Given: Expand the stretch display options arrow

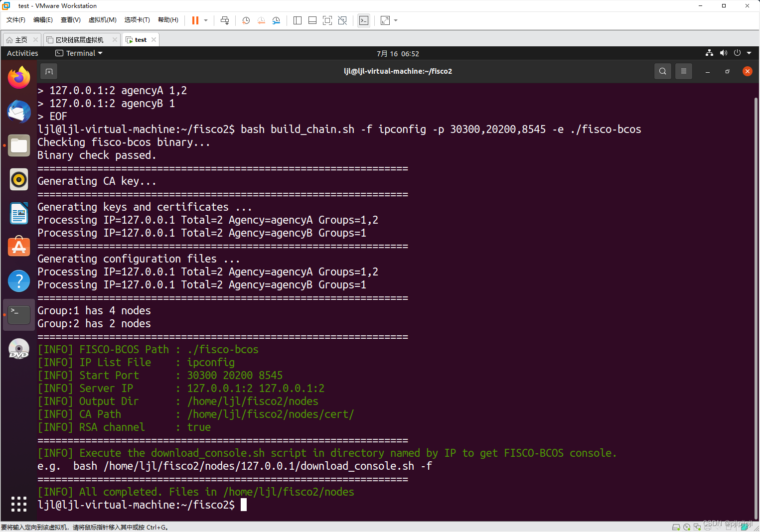Looking at the screenshot, I should tap(396, 20).
